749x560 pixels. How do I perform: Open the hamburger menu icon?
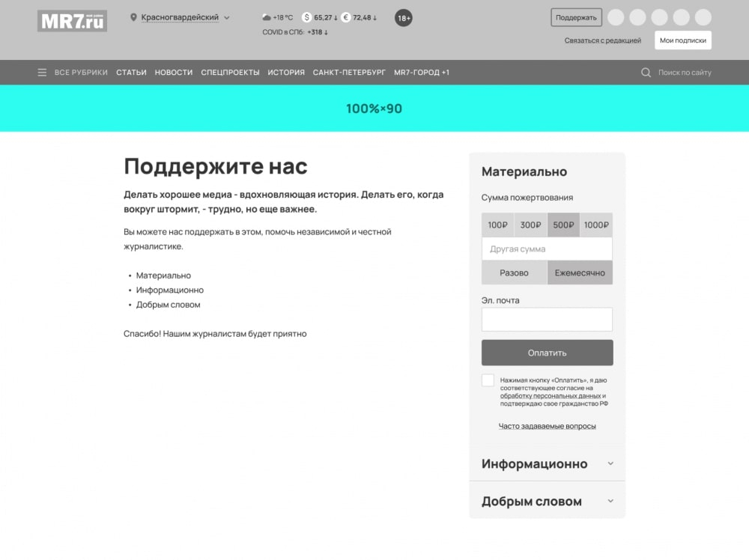[x=42, y=73]
